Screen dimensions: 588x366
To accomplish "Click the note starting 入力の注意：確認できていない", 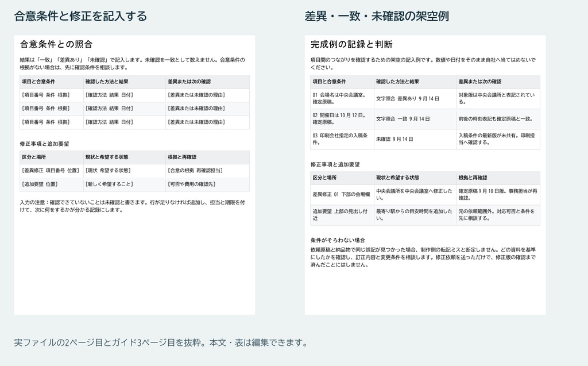I will coord(133,206).
